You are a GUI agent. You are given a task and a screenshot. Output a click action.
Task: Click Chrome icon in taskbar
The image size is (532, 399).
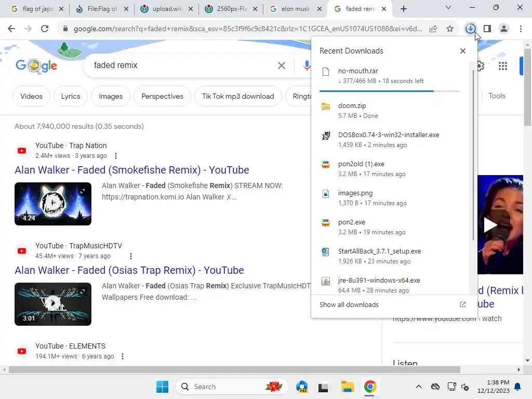[x=370, y=387]
